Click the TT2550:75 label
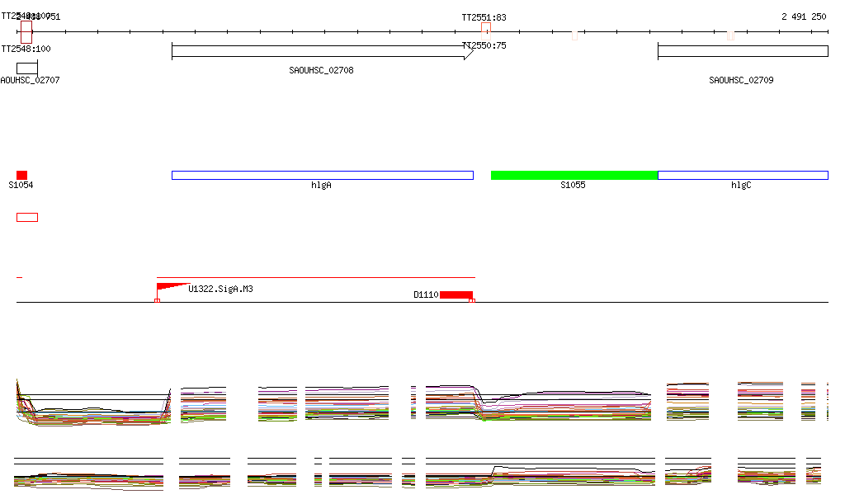The image size is (845, 504). point(484,45)
